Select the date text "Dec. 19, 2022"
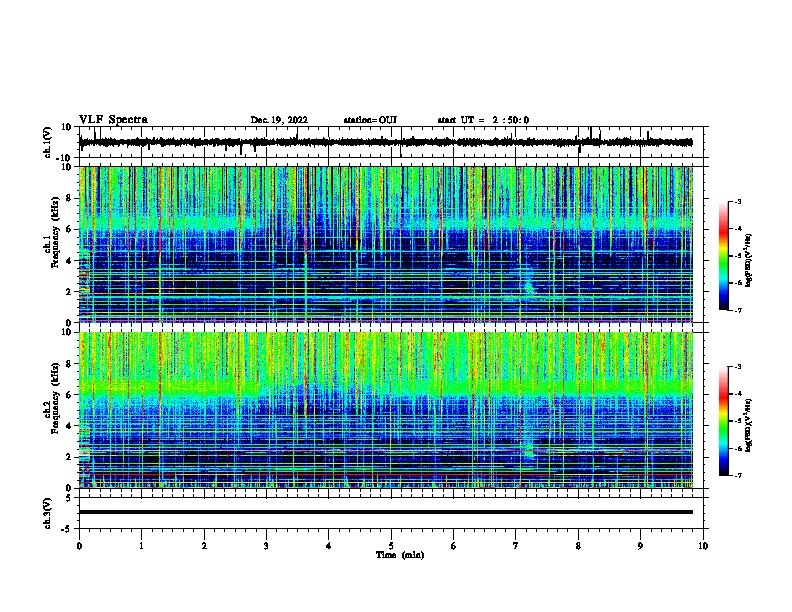 click(x=279, y=120)
